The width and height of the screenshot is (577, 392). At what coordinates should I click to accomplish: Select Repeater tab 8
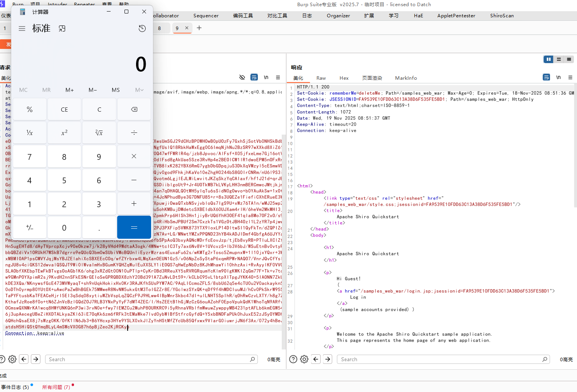pos(160,28)
